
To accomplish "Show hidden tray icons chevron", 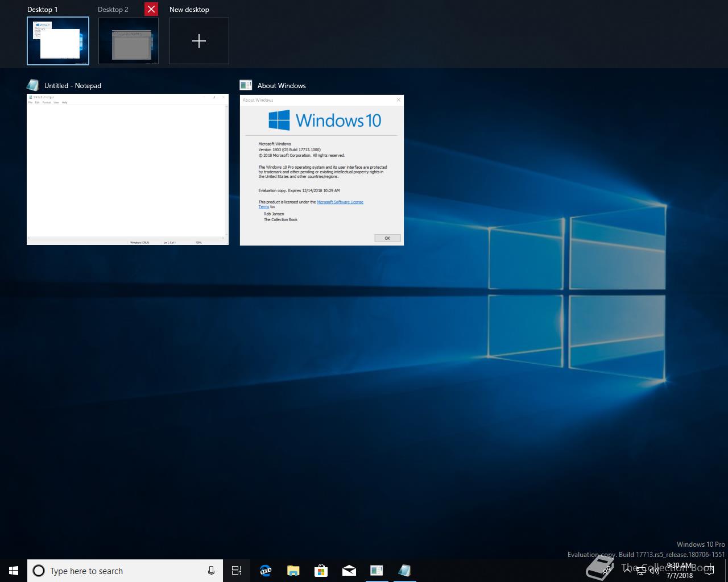I will 627,571.
